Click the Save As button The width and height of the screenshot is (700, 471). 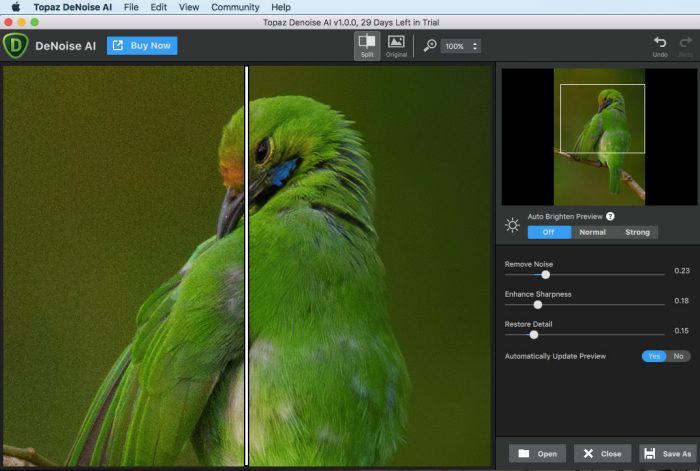pyautogui.click(x=667, y=453)
